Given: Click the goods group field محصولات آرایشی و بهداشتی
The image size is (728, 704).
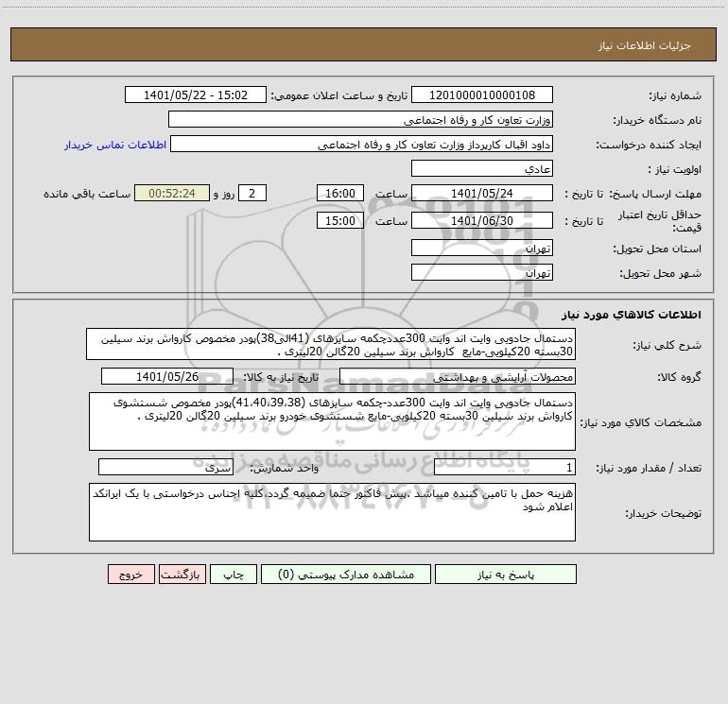Looking at the screenshot, I should coord(458,376).
